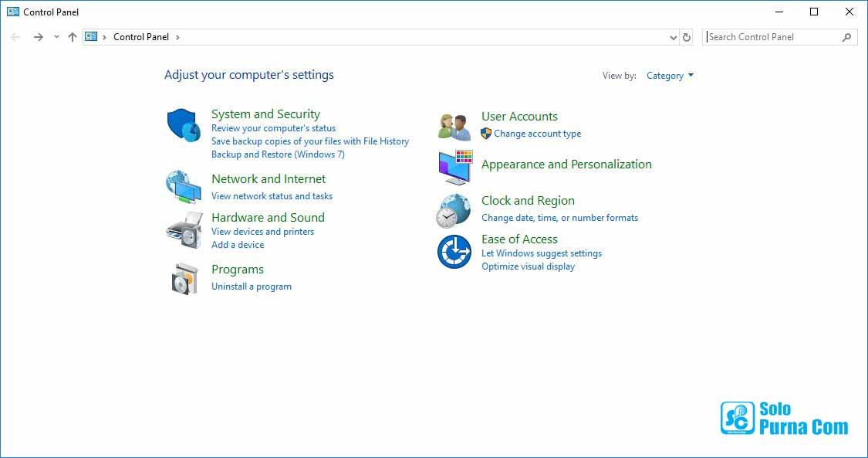Click Backup and Restore (Windows 7) link
The image size is (868, 458).
pos(278,154)
